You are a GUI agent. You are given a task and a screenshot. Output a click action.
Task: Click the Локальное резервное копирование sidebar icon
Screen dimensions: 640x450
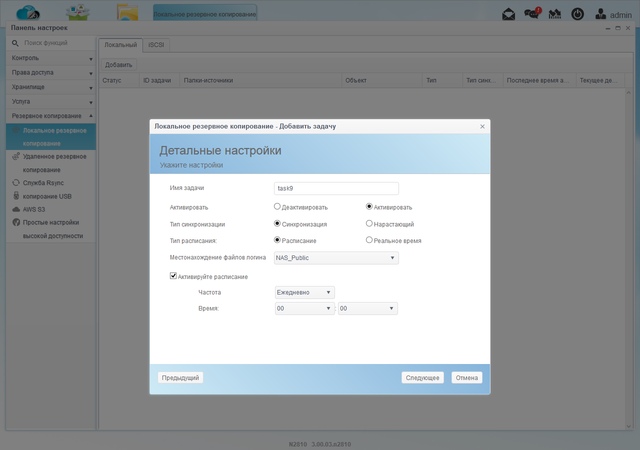pos(16,131)
